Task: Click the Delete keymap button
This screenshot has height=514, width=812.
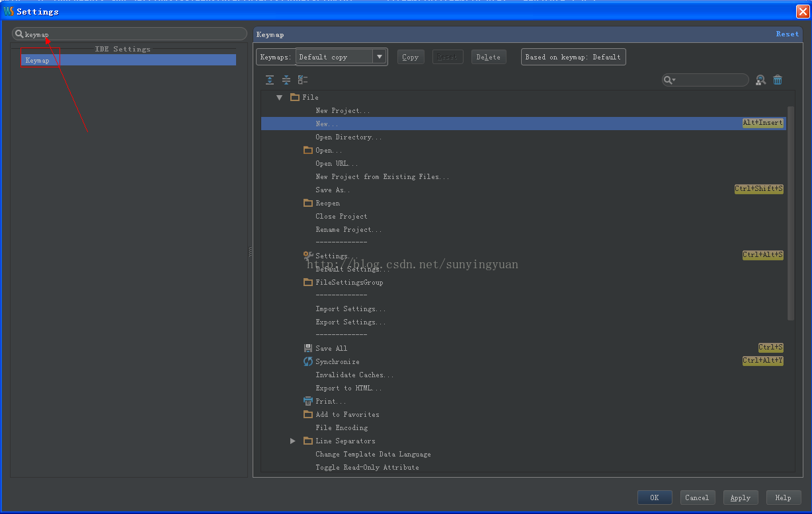Action: click(489, 57)
